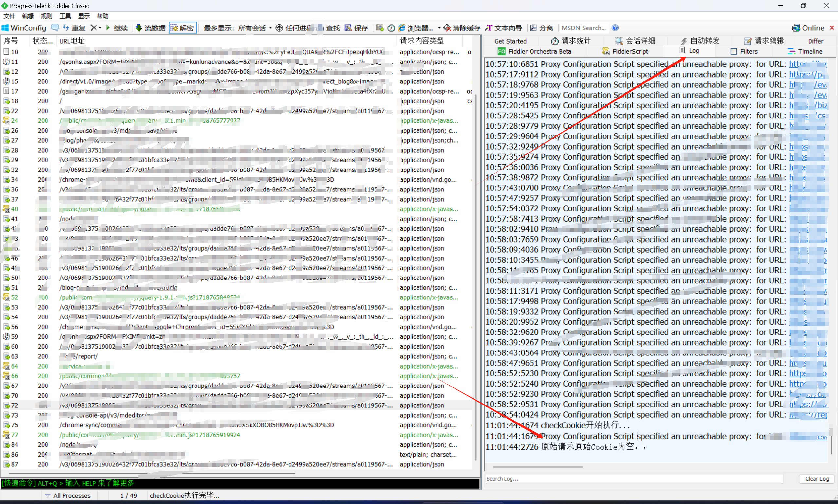Sort by the URL地址 column header
This screenshot has width=838, height=504.
click(226, 41)
